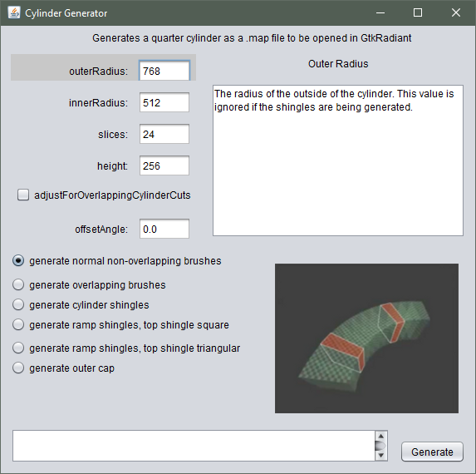
Task: Click the output log scrollbar down arrow
Action: tap(381, 455)
